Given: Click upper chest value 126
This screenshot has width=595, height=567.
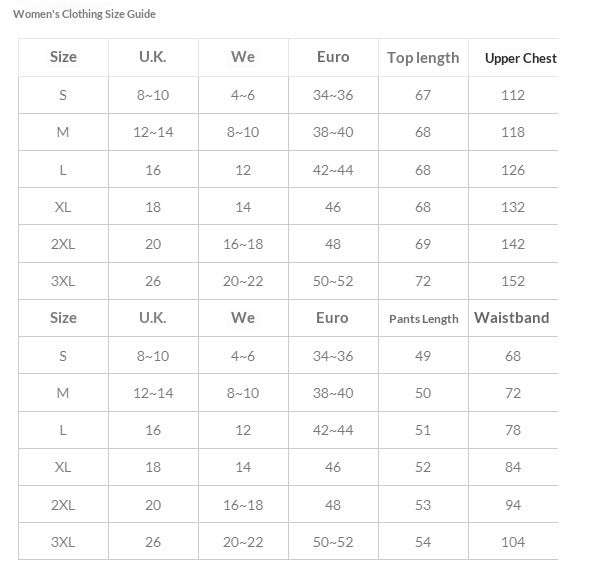Looking at the screenshot, I should coord(513,170).
